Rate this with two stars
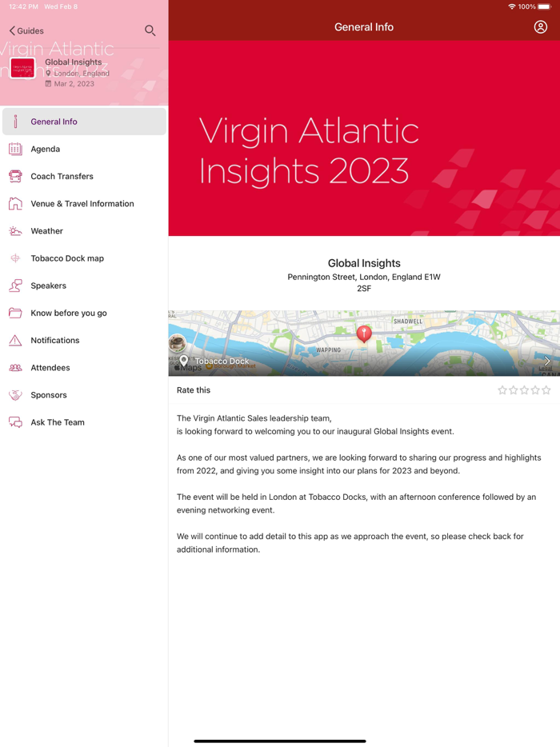 [514, 390]
